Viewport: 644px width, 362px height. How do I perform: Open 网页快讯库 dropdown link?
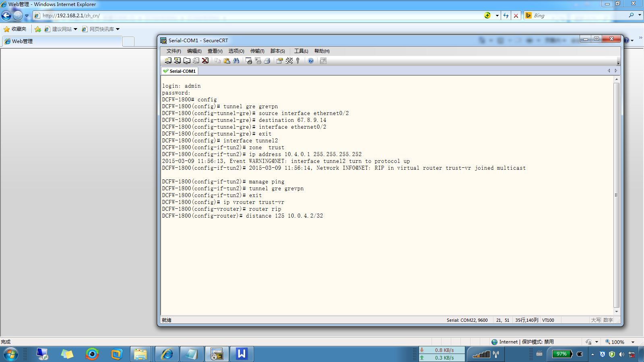pyautogui.click(x=101, y=29)
